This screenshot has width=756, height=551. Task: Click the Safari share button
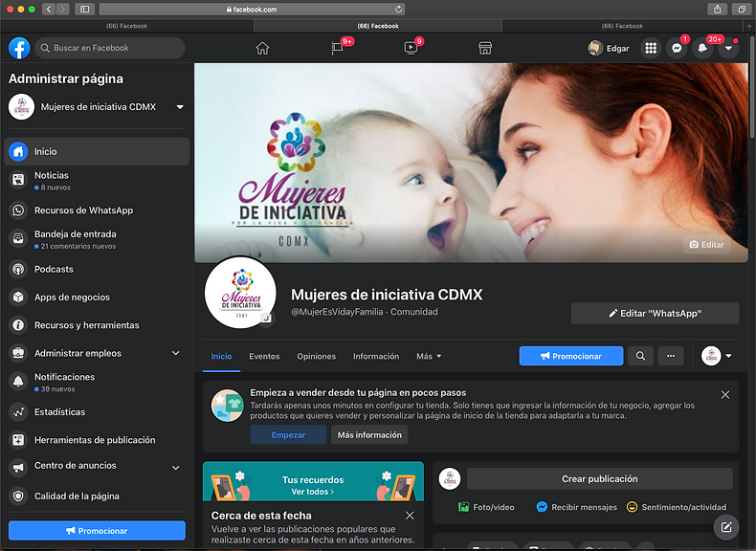(x=718, y=10)
